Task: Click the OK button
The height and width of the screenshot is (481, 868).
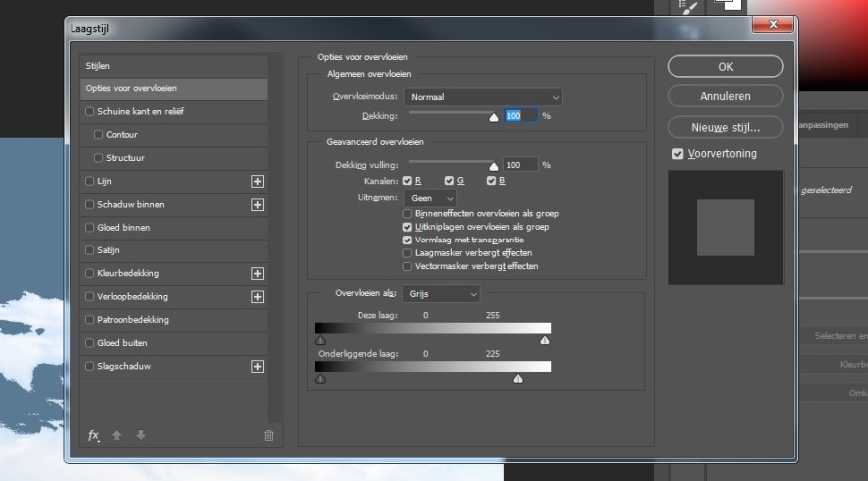Action: click(725, 67)
